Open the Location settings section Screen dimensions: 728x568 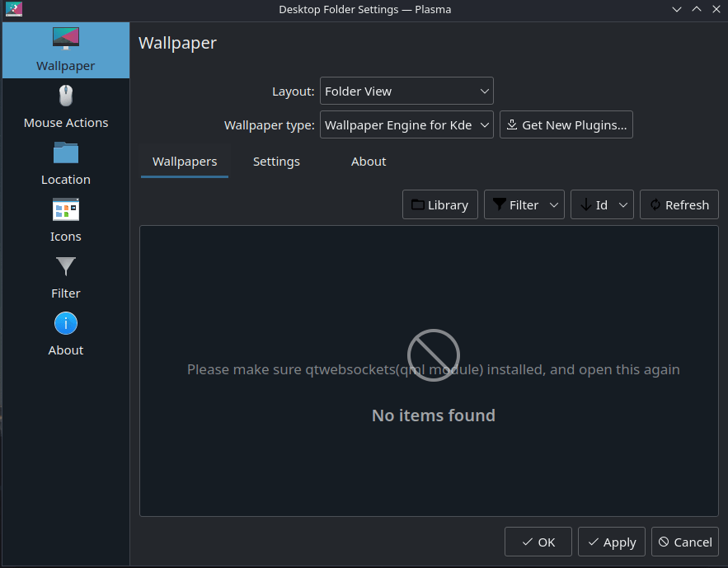[65, 163]
